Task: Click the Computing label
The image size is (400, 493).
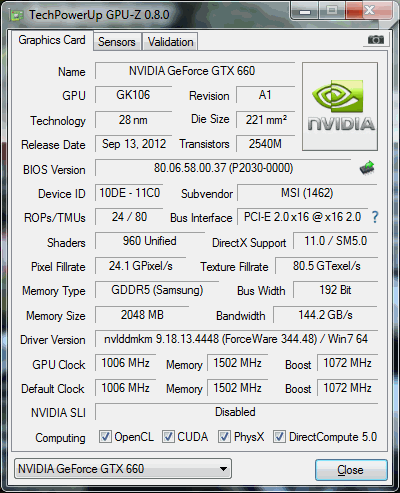Action: tap(60, 438)
